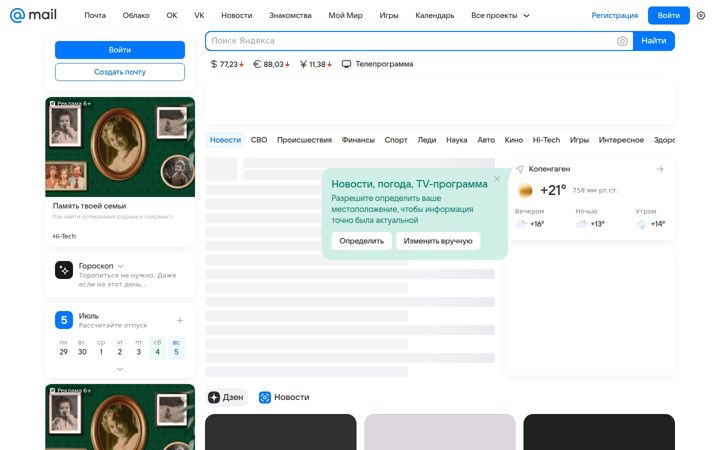Click the dollar exchange rate 77,23
The width and height of the screenshot is (720, 450).
227,64
